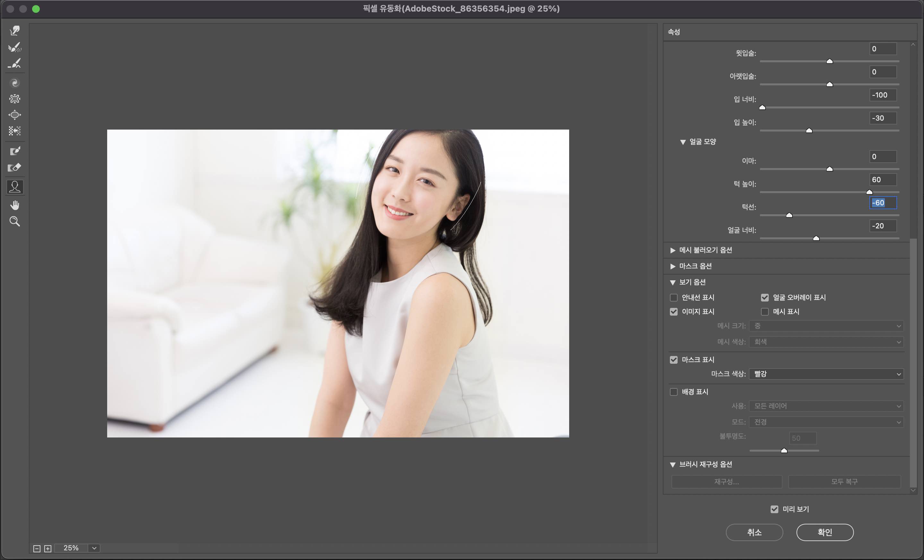The image size is (924, 560).
Task: Select the Twirl Clockwise tool
Action: tap(15, 83)
